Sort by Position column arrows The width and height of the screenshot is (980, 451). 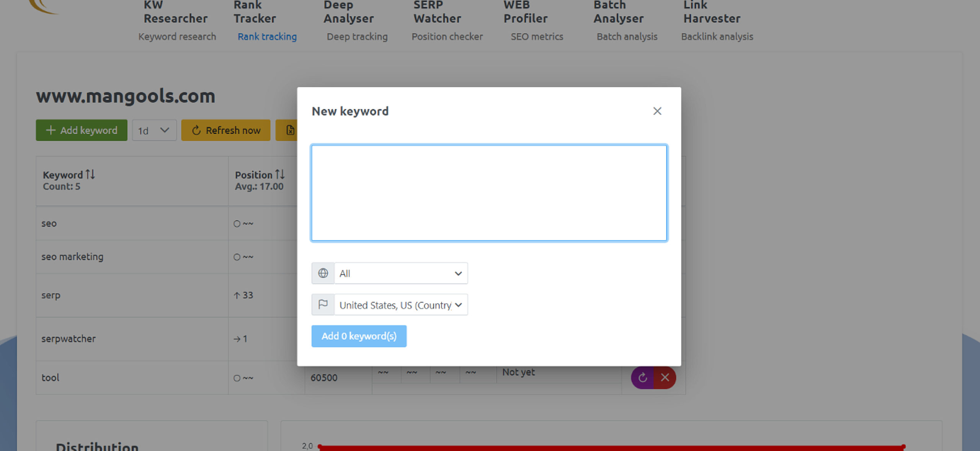tap(280, 175)
